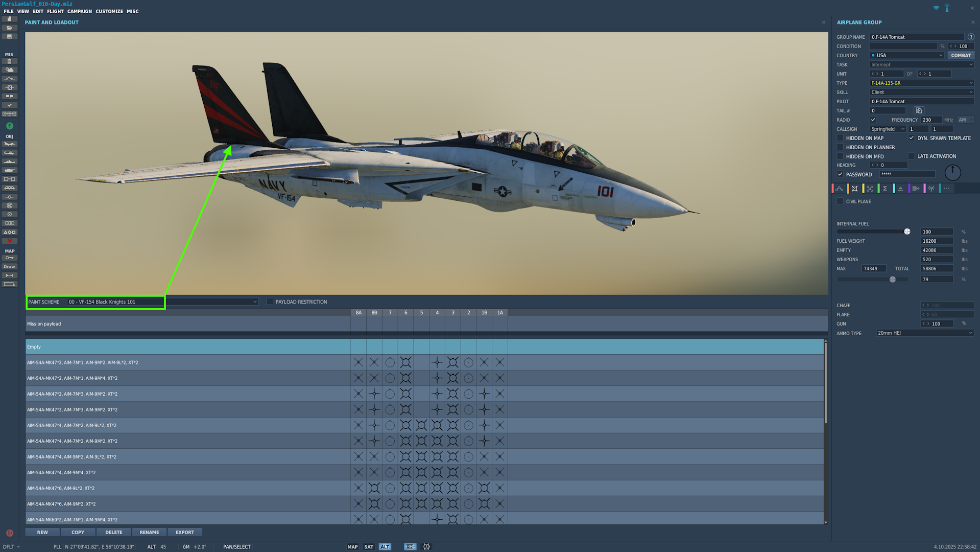The width and height of the screenshot is (980, 552).
Task: Enable Hidden on Map checkbox
Action: 840,138
